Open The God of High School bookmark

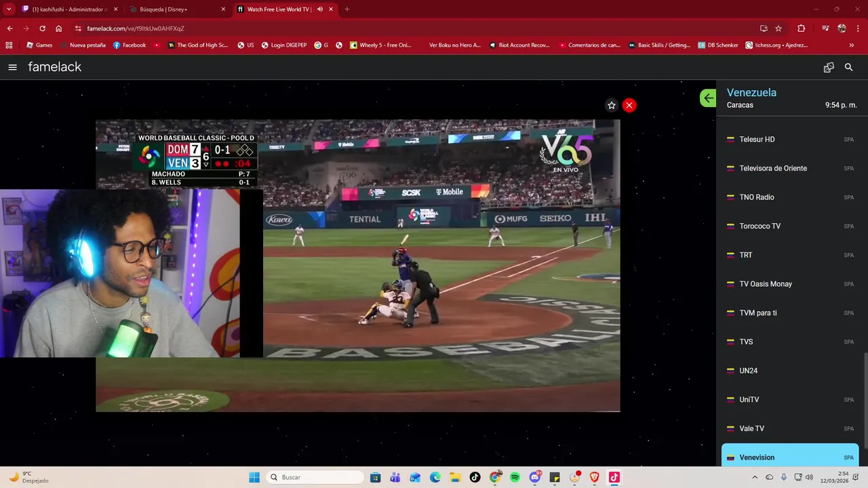tap(198, 45)
